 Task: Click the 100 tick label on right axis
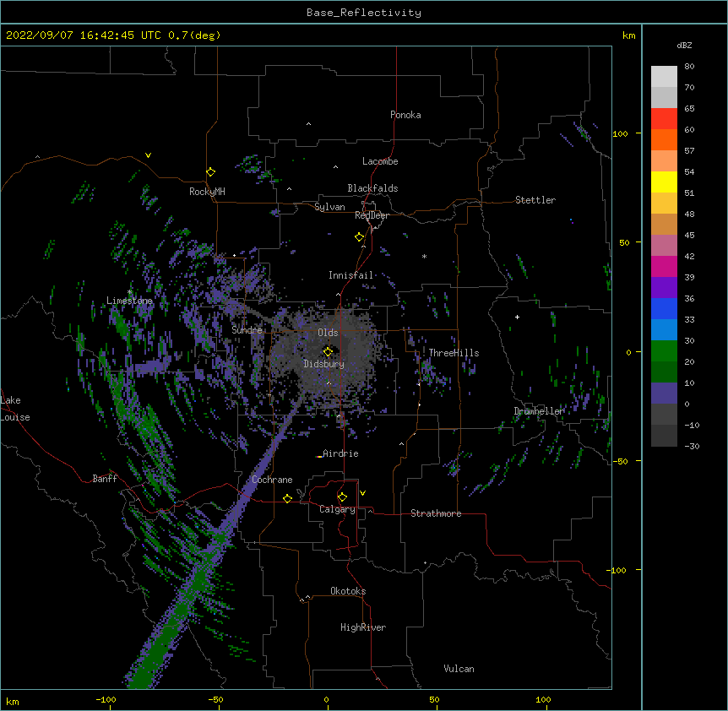tap(620, 133)
